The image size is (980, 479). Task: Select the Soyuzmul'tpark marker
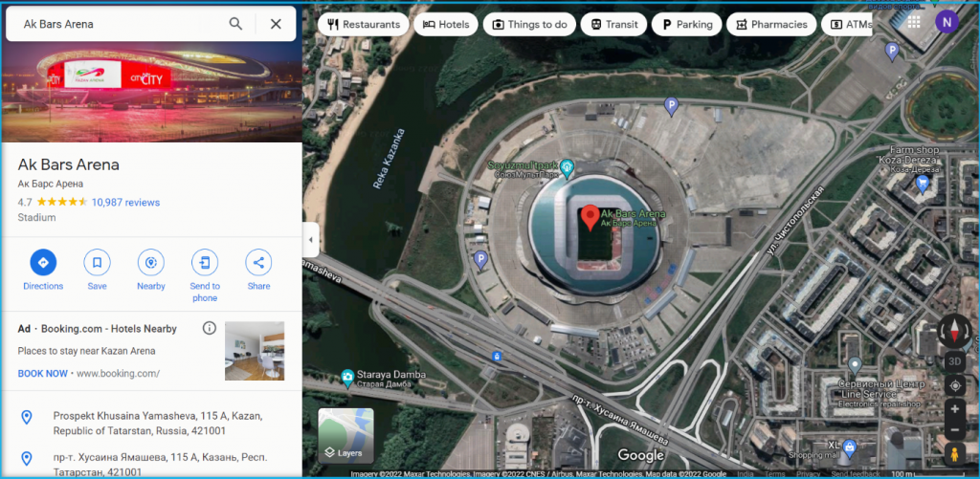[x=567, y=166]
